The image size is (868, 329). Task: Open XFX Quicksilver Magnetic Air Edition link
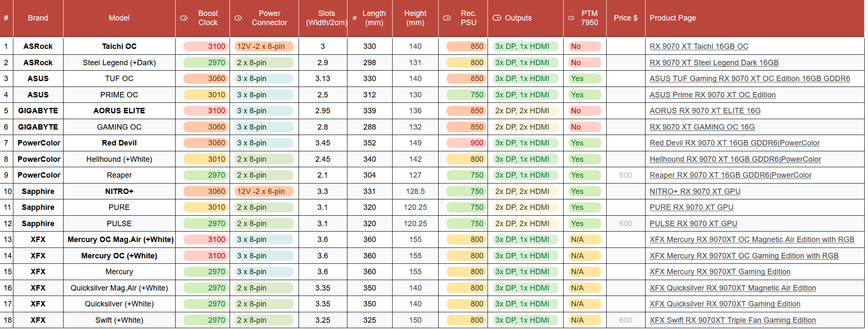[733, 288]
